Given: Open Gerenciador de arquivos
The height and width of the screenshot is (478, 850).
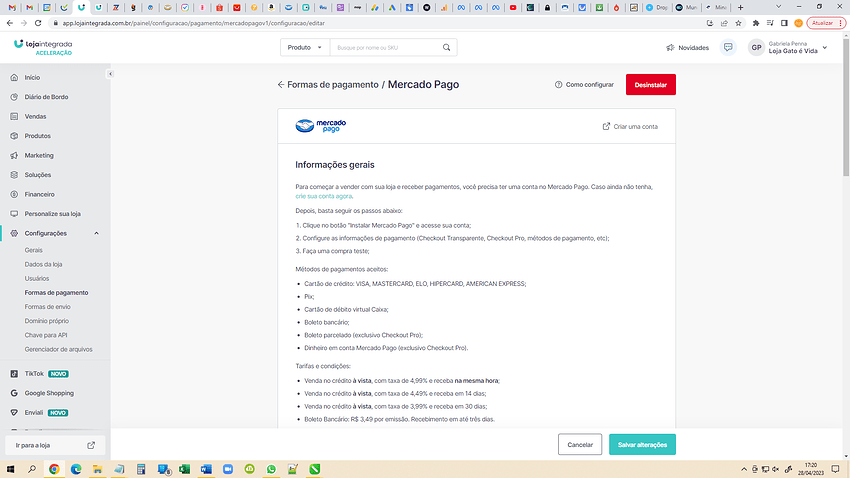Looking at the screenshot, I should (x=59, y=350).
